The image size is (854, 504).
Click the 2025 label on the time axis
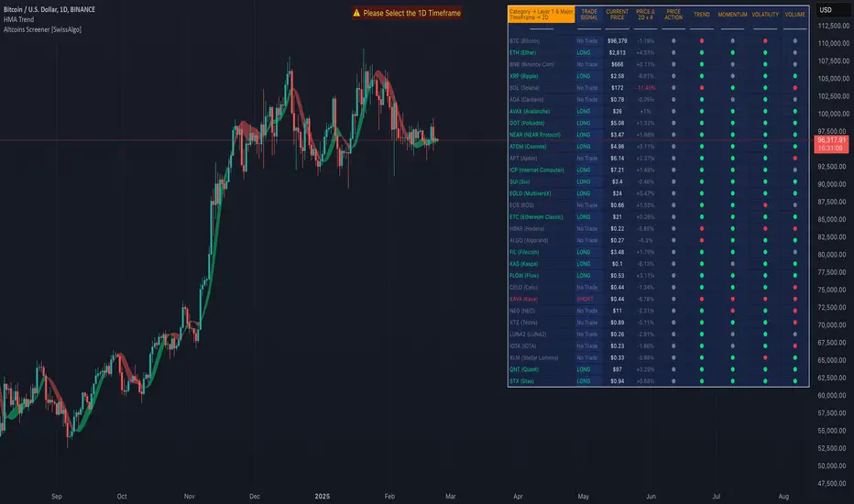click(322, 497)
